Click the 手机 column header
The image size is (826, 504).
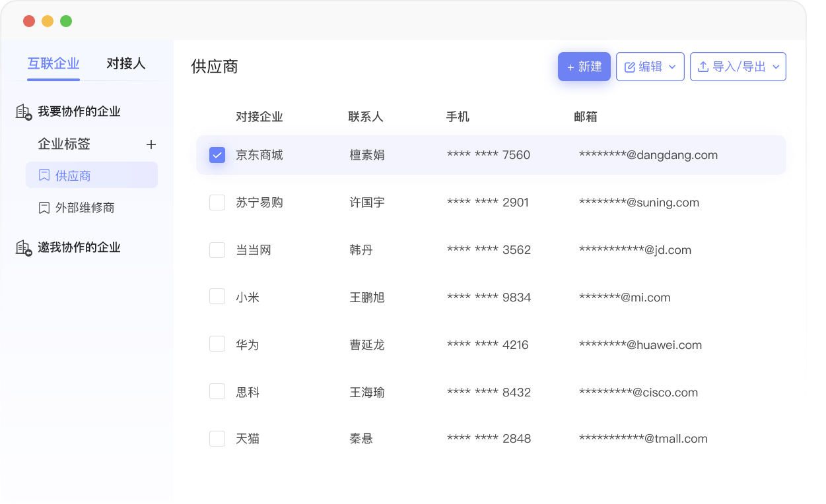coord(458,117)
